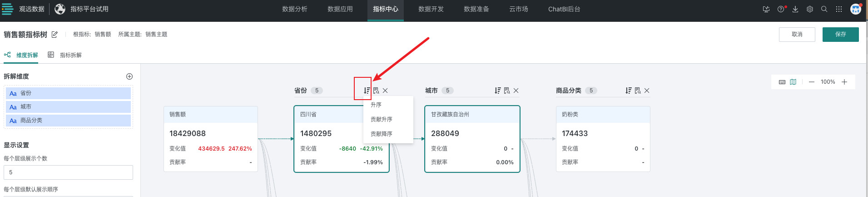This screenshot has height=197, width=868.
Task: Zoom in with the plus button
Action: pyautogui.click(x=844, y=82)
